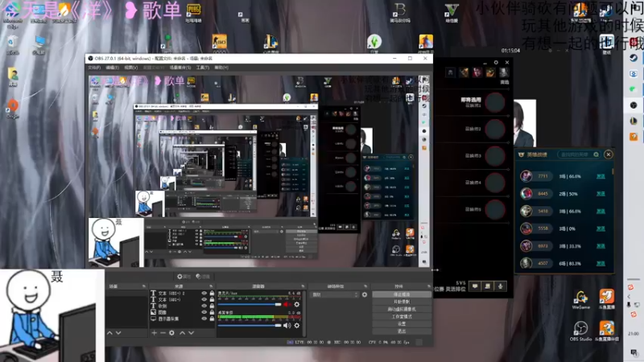This screenshot has width=644, height=362.
Task: Move scene up in Scenes panel
Action: coord(109,333)
